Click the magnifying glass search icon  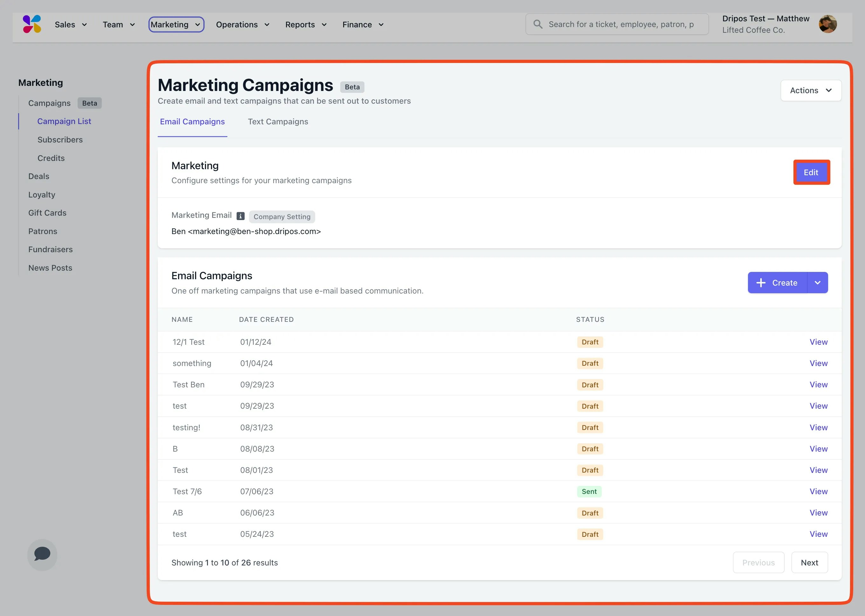[x=538, y=24]
